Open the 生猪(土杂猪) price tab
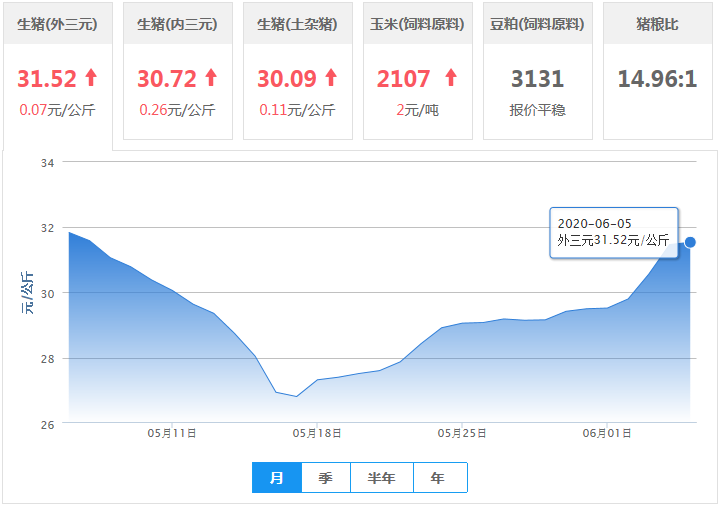The image size is (721, 507). (298, 23)
